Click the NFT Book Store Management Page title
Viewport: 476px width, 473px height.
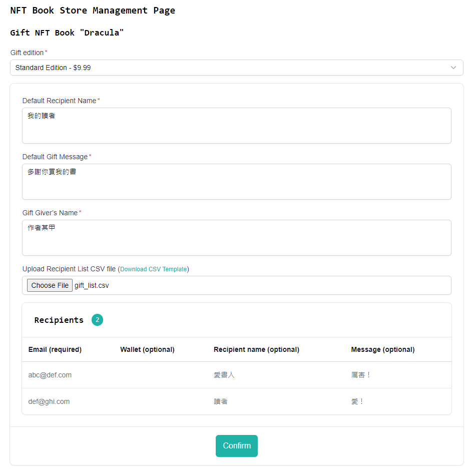[93, 11]
